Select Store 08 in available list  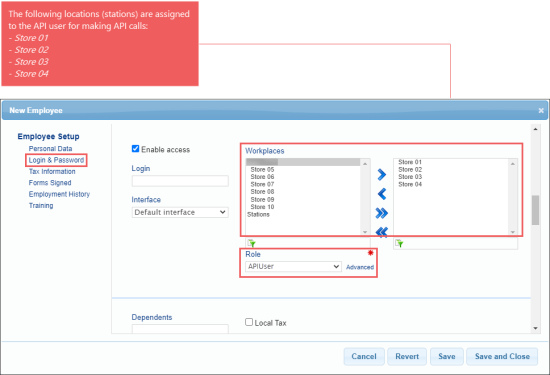tap(262, 192)
